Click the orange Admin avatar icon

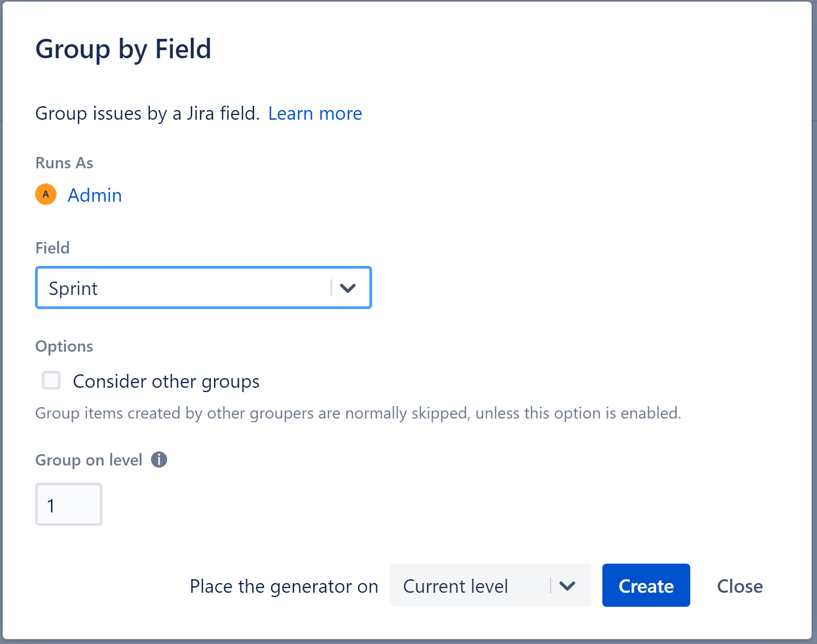[46, 195]
